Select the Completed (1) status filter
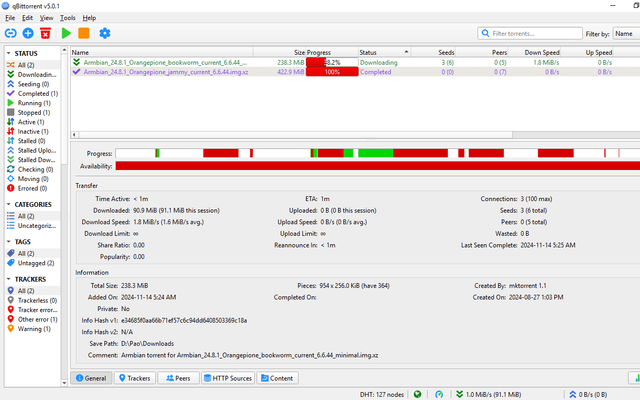This screenshot has height=400, width=640. [33, 93]
